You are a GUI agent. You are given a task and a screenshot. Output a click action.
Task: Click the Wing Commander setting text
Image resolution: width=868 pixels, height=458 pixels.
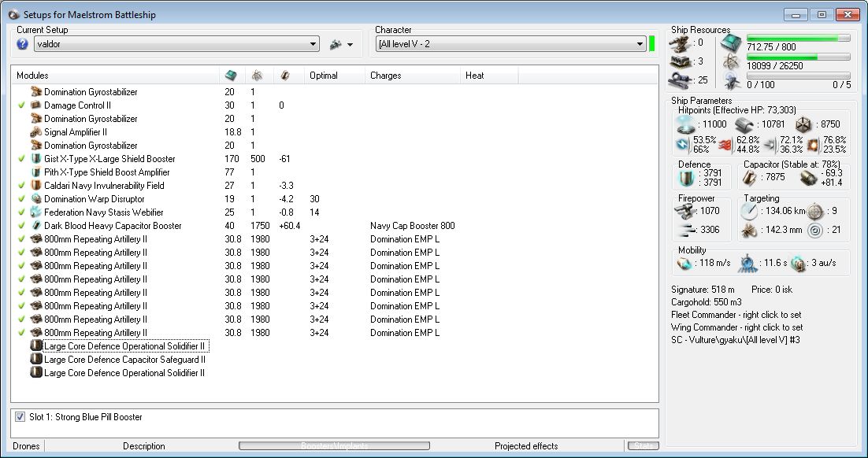pos(736,327)
